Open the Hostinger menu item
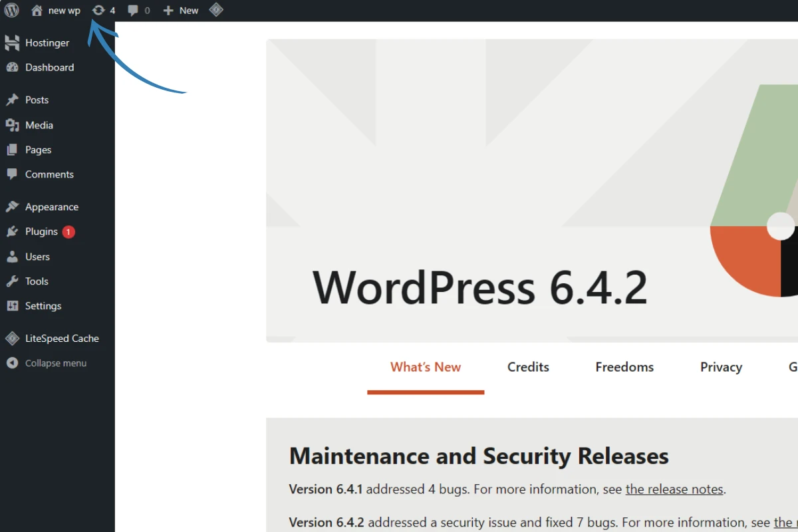Screen dimensions: 798x532 pos(47,43)
